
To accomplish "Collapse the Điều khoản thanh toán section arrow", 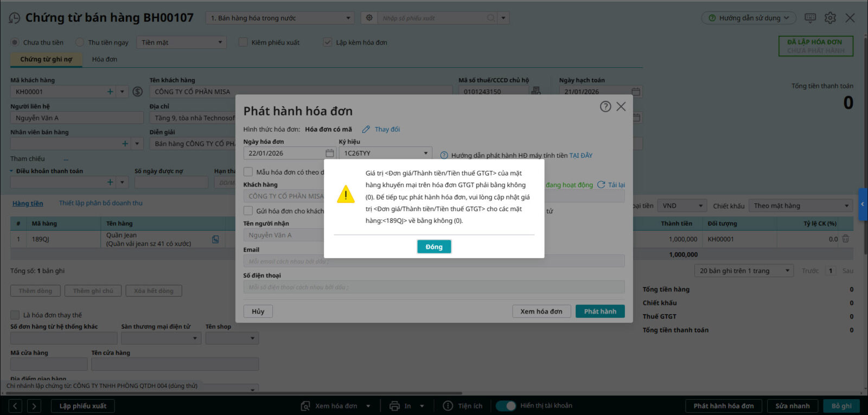I will [x=11, y=171].
